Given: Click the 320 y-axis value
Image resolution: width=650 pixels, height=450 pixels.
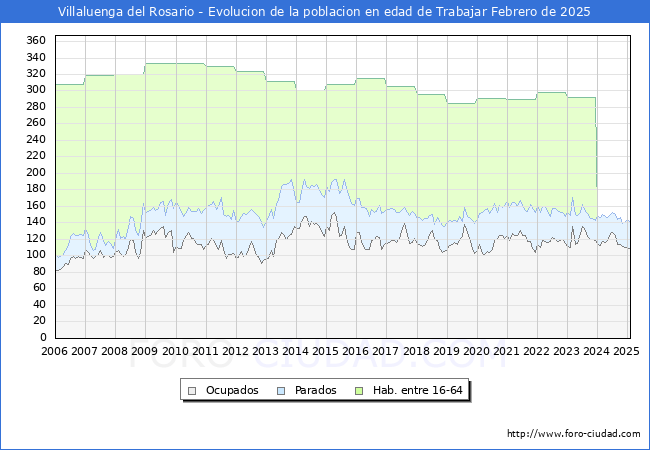Looking at the screenshot, I should 36,73.
